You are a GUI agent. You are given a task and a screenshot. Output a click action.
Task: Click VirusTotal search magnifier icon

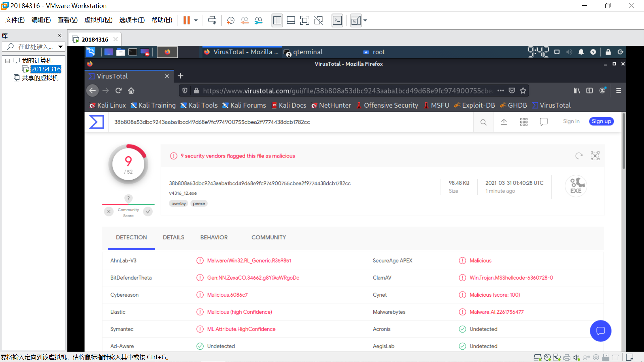[x=483, y=122]
